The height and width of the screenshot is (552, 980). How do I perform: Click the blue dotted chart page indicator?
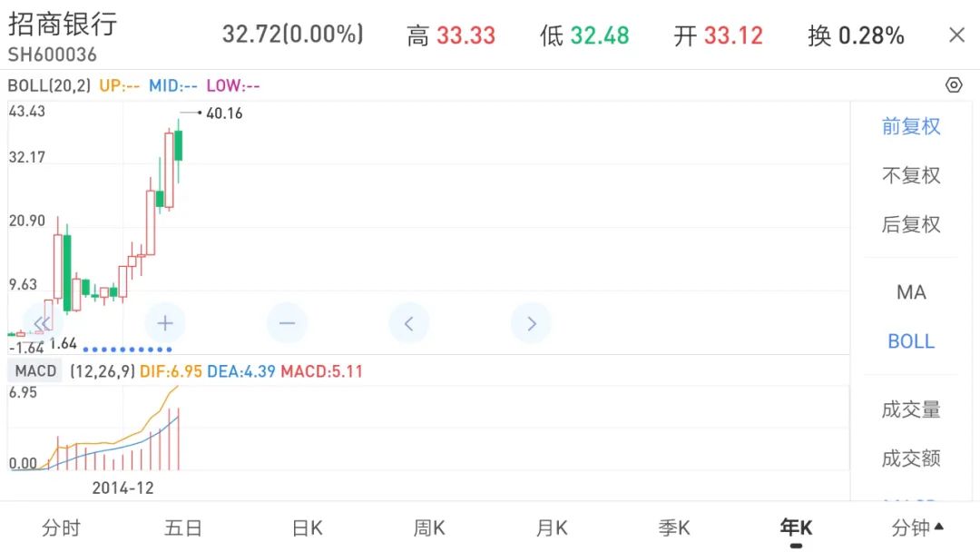127,350
